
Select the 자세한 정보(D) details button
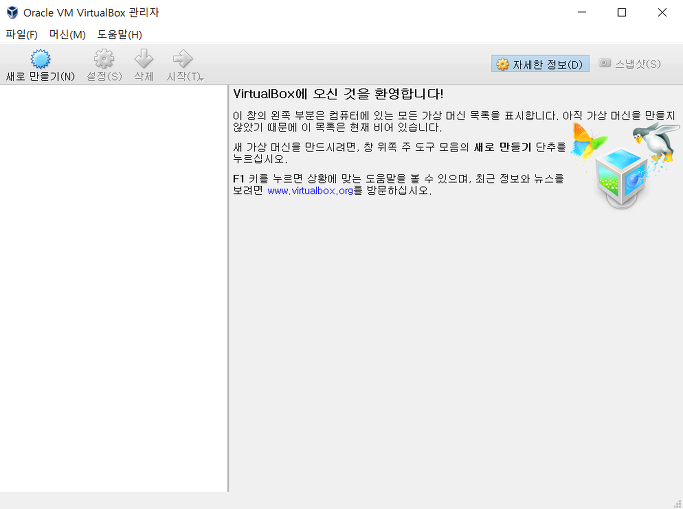tap(540, 64)
